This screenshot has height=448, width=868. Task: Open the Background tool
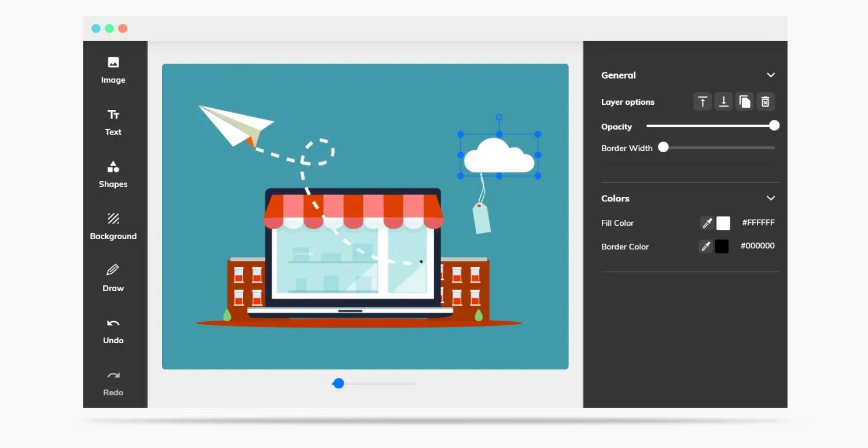point(113,226)
